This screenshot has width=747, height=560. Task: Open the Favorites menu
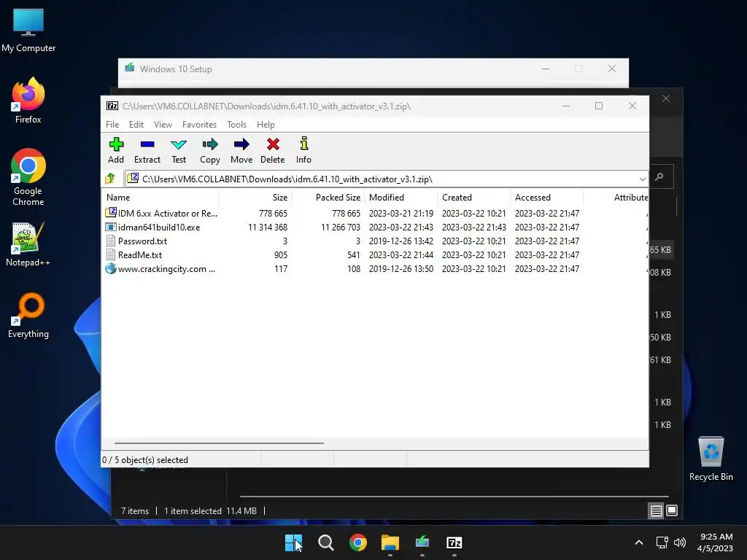click(199, 124)
